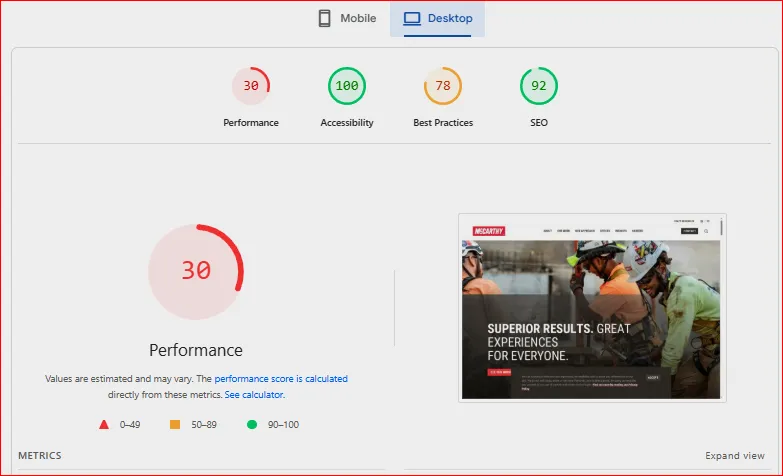Jump to Accessibility via the 100 gauge
Image resolution: width=783 pixels, height=476 pixels.
[347, 86]
